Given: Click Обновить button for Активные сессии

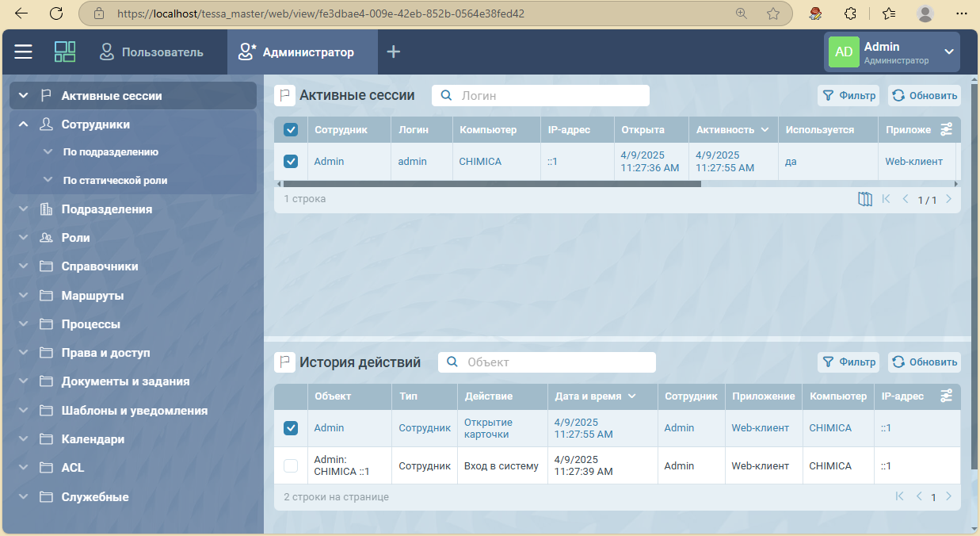Looking at the screenshot, I should [924, 96].
